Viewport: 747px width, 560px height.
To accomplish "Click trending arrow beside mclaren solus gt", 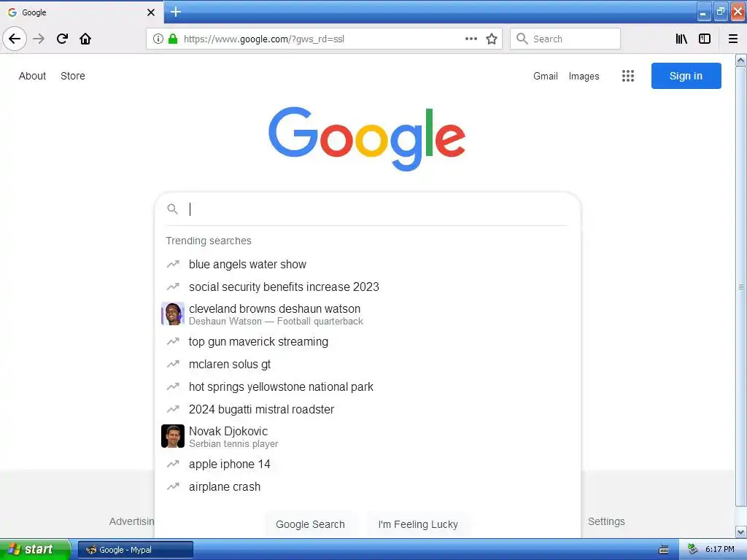I will [172, 364].
